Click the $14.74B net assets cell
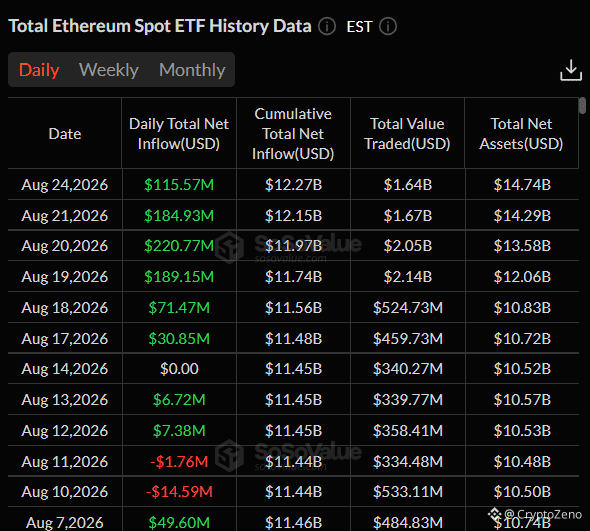This screenshot has width=590, height=531. 522,185
